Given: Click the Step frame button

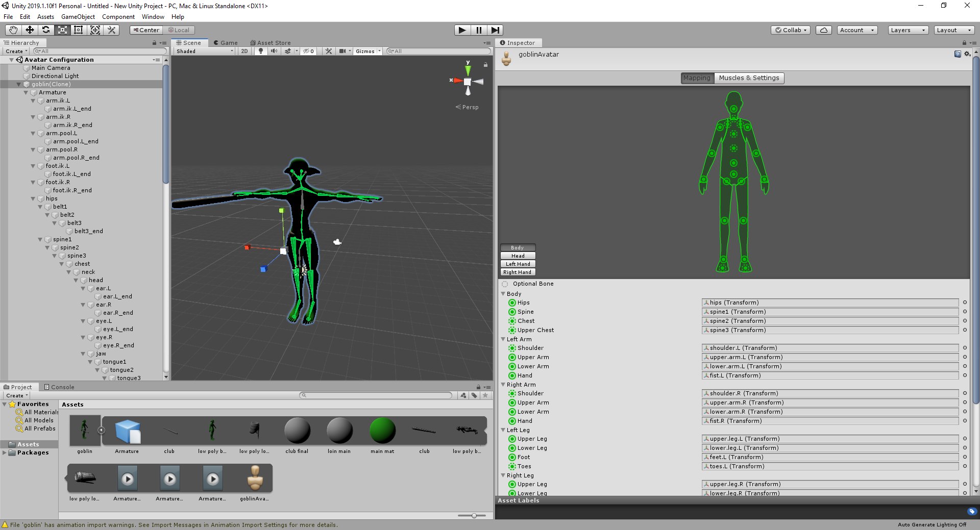Looking at the screenshot, I should tap(495, 30).
